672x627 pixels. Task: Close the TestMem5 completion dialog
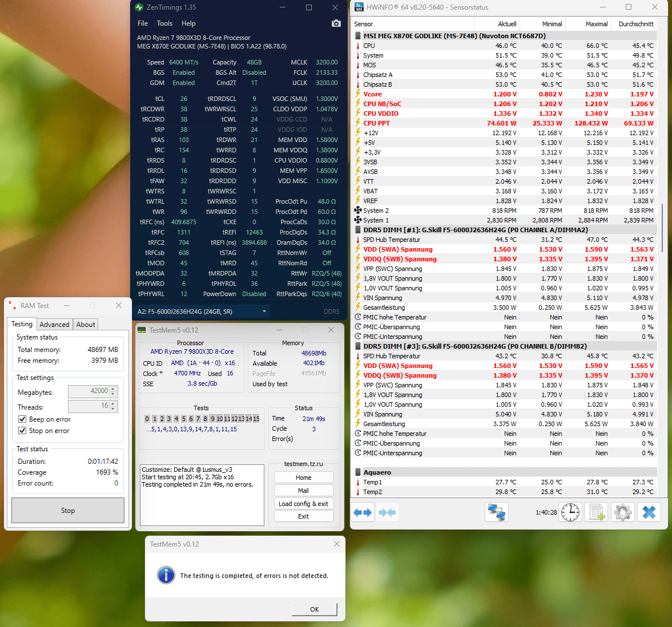(x=336, y=544)
